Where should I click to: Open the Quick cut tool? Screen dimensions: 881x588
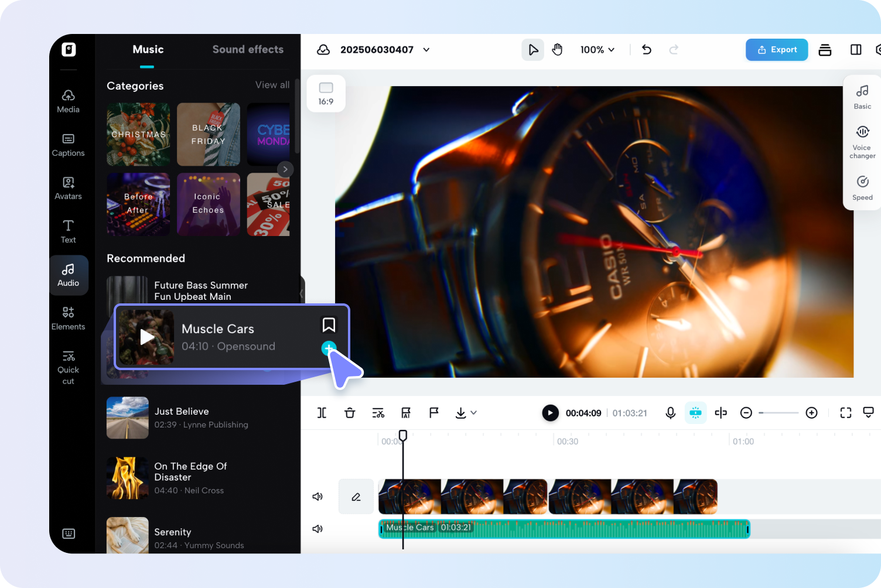coord(68,367)
